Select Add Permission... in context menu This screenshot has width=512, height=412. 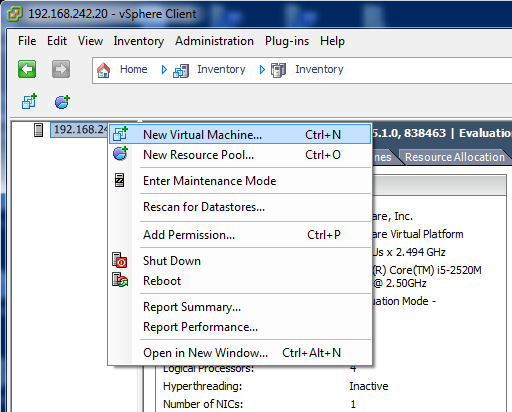[x=240, y=235]
